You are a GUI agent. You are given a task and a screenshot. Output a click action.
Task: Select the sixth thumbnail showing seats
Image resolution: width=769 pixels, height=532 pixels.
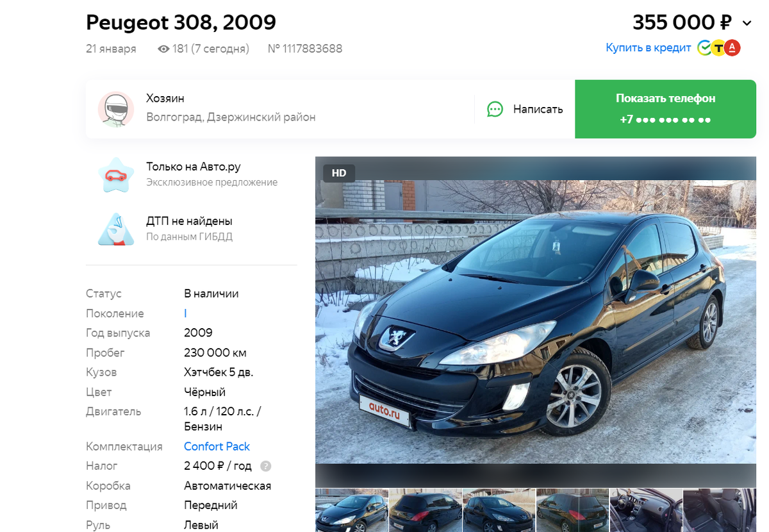[x=720, y=510]
